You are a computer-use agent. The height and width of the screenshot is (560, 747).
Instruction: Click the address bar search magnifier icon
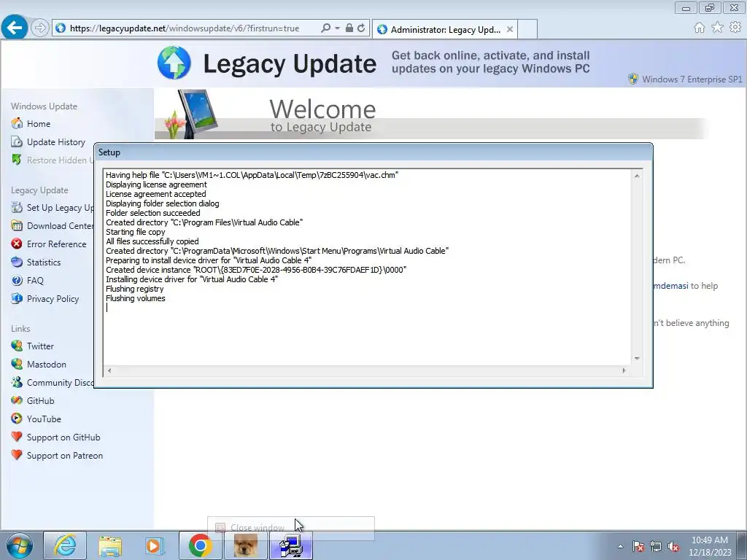coord(326,28)
